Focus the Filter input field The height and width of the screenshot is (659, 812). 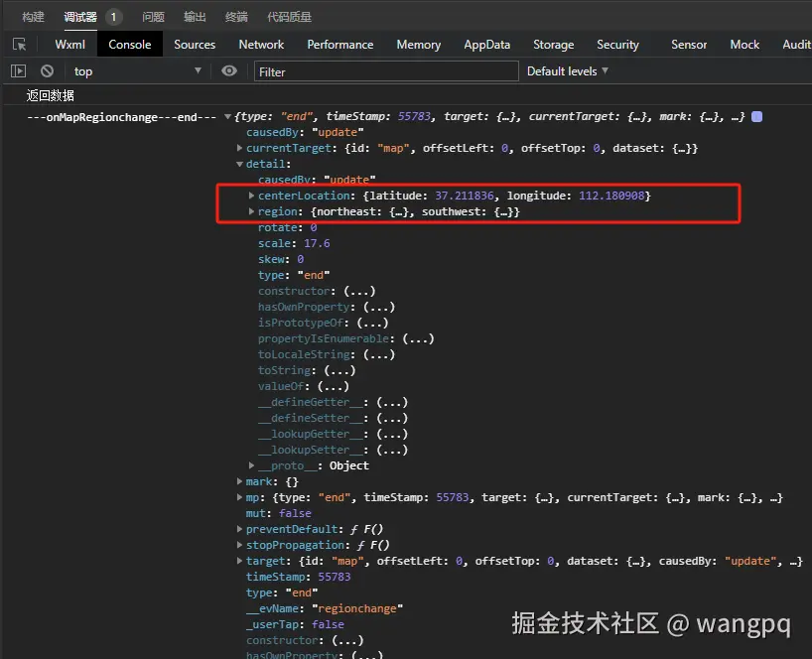(x=386, y=71)
